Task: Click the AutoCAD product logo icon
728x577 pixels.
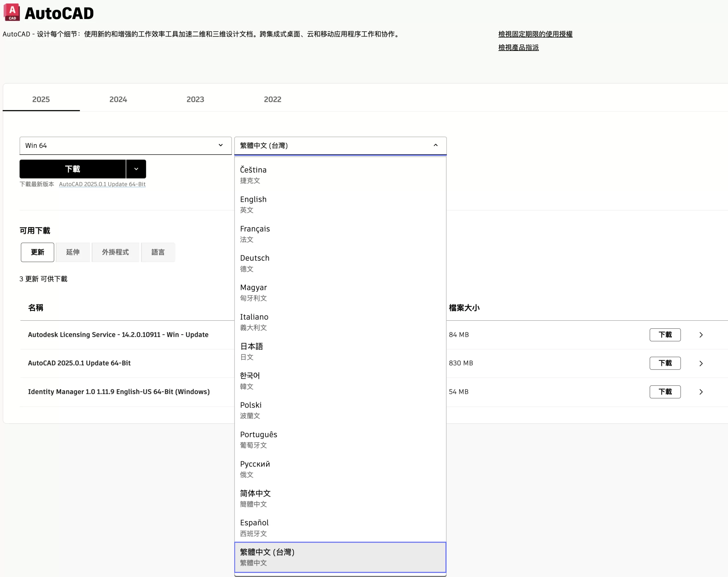Action: click(x=12, y=13)
